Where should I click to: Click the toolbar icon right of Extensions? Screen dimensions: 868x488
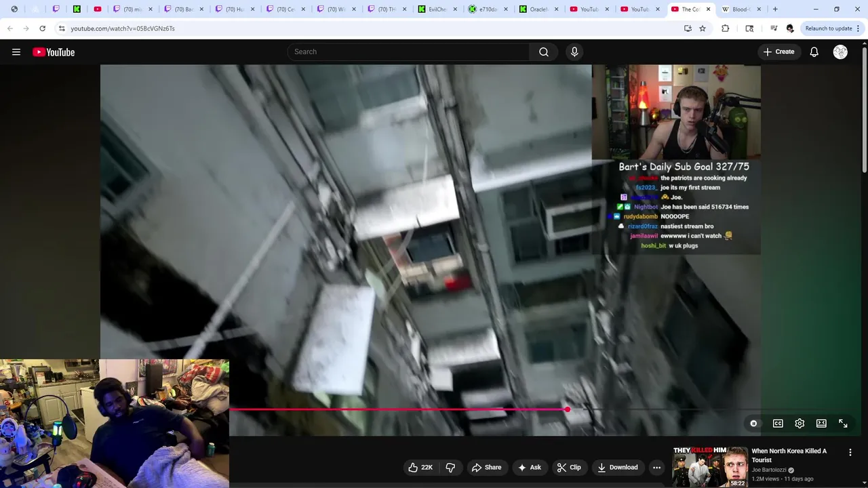click(x=749, y=28)
